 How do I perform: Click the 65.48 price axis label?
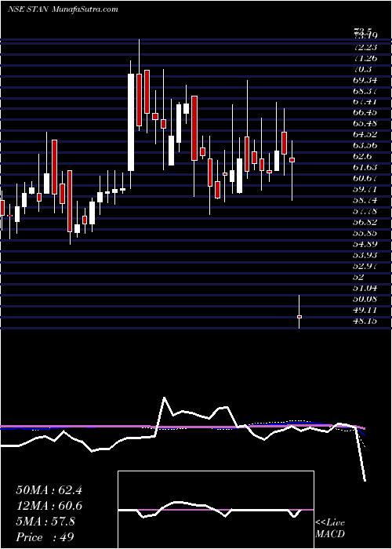coord(365,124)
